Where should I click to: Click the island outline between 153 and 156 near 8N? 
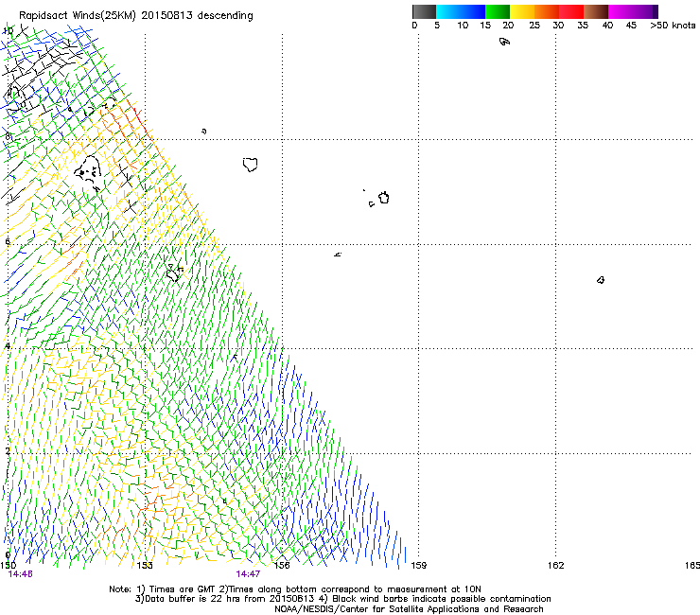251,165
